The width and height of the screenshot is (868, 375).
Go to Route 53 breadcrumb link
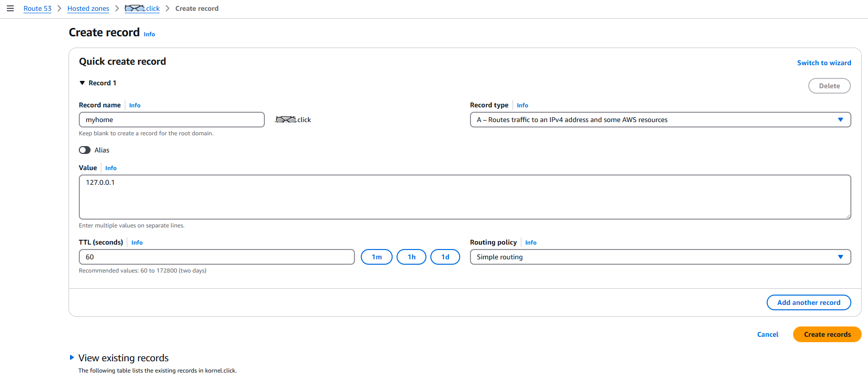(37, 8)
